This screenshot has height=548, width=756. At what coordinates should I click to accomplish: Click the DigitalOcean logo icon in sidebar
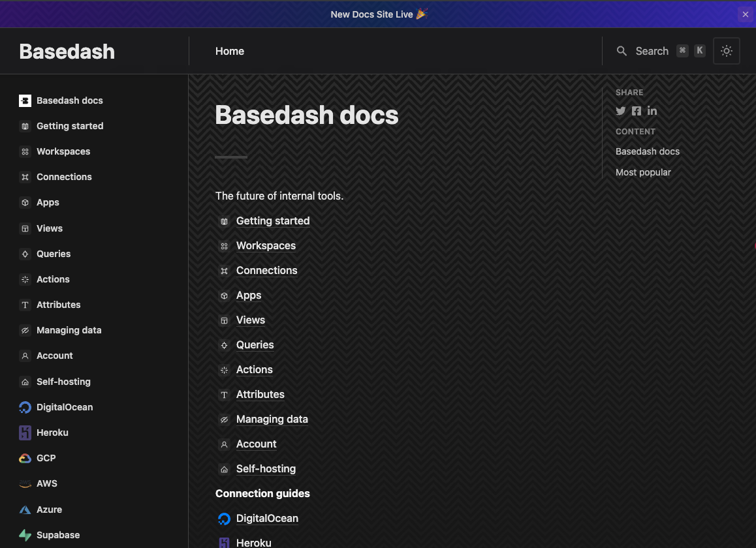(x=25, y=407)
